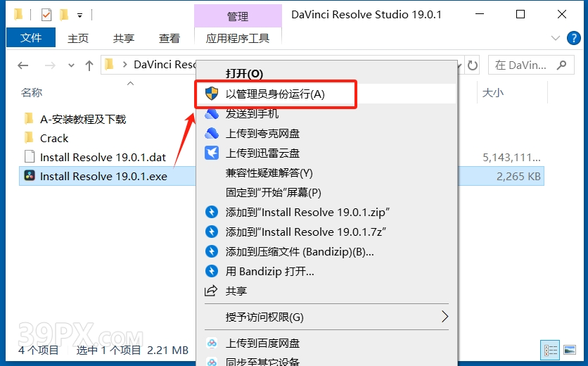Image resolution: width=588 pixels, height=366 pixels.
Task: Go forward with the right arrow
Action: tap(49, 65)
